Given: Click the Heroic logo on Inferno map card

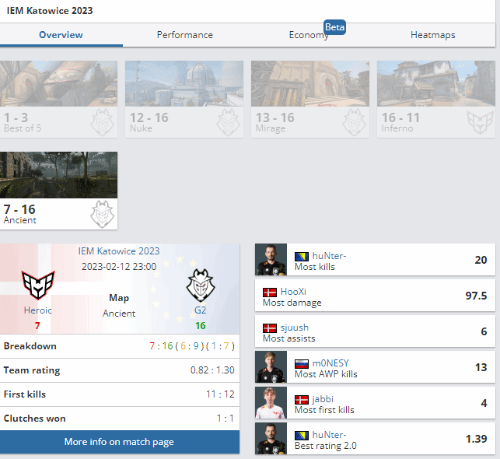Looking at the screenshot, I should pyautogui.click(x=480, y=122).
